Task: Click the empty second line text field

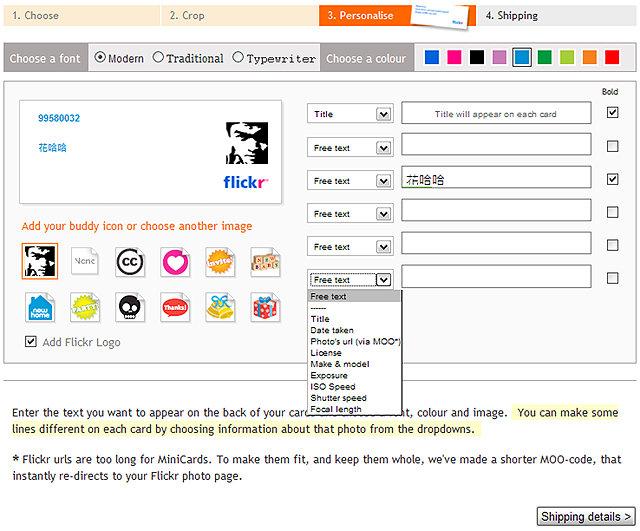Action: click(x=496, y=144)
